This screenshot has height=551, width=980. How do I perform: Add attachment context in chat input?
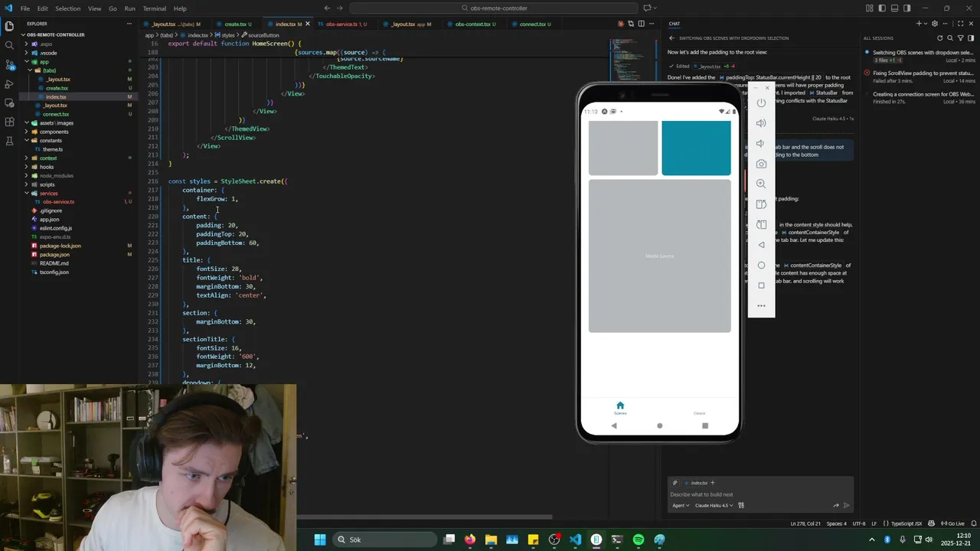(x=675, y=483)
